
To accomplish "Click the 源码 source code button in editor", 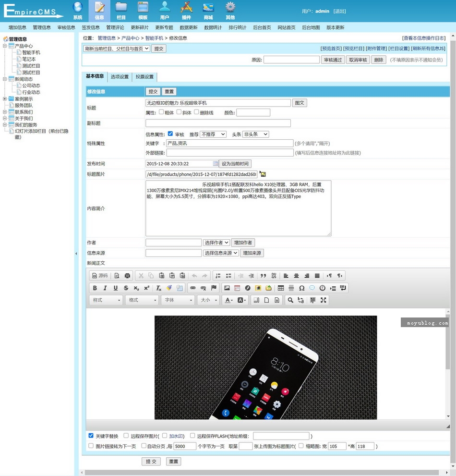I will point(100,276).
